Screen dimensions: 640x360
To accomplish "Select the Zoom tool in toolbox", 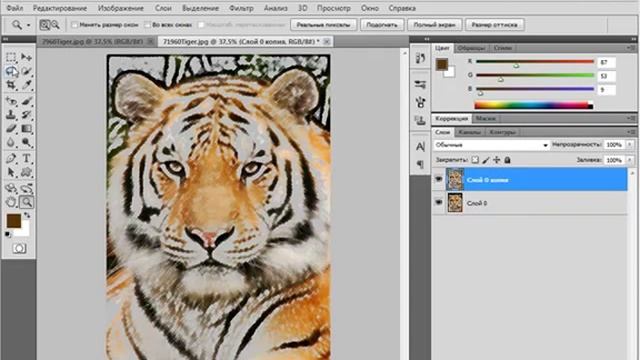I will (x=27, y=202).
